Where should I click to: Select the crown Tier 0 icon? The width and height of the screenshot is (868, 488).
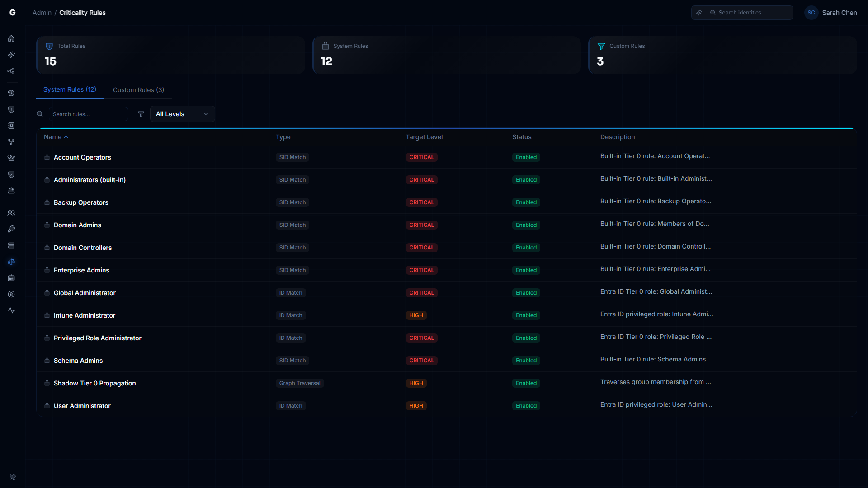pos(11,158)
